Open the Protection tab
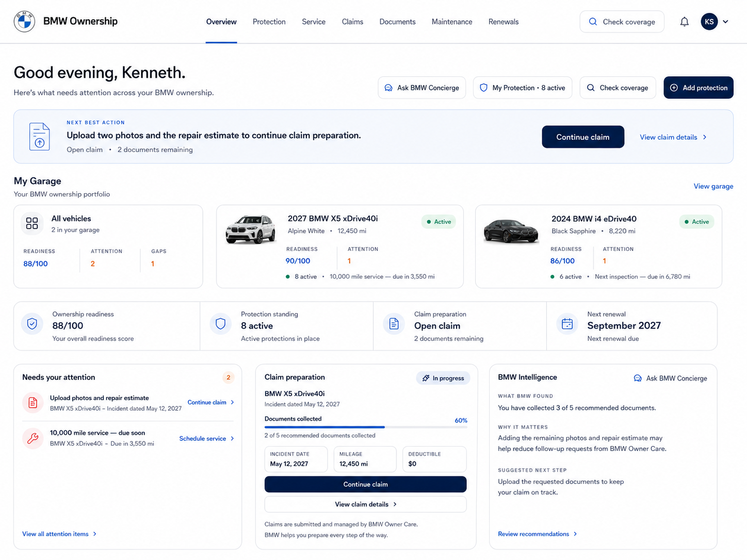Image resolution: width=747 pixels, height=560 pixels. [269, 22]
